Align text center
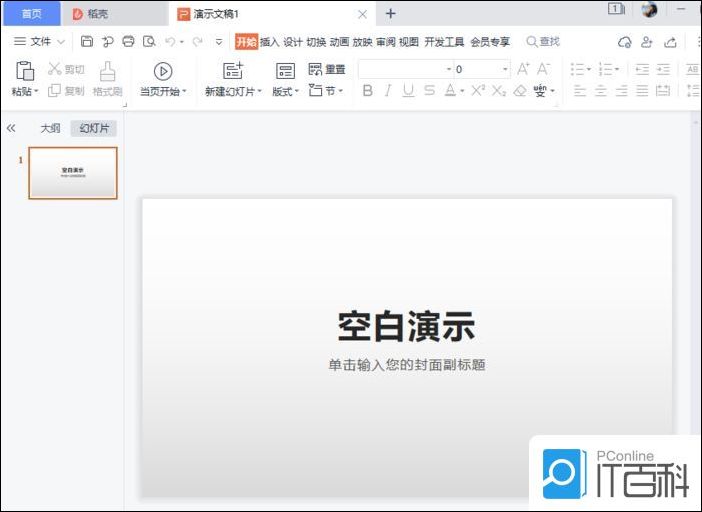The image size is (702, 512). [x=600, y=91]
